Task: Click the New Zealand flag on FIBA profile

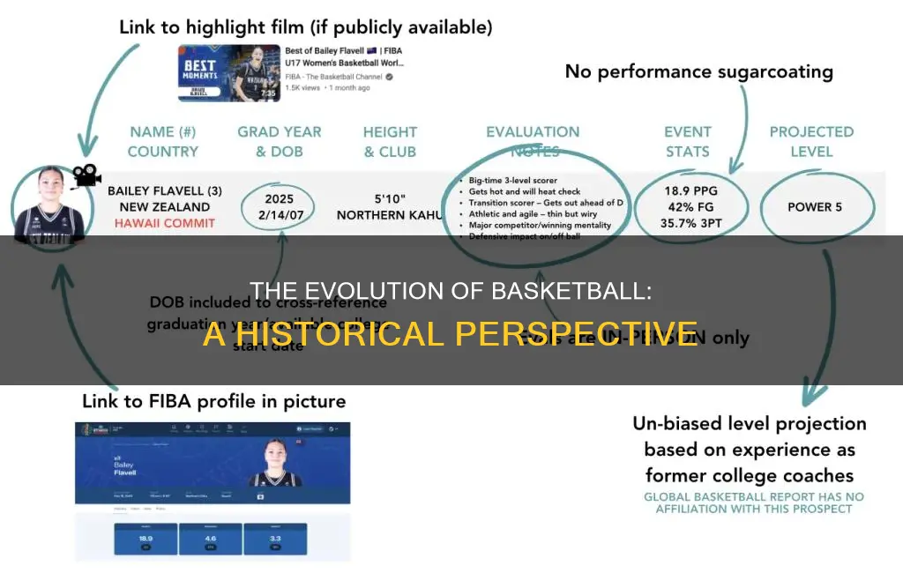Action: pos(299,443)
